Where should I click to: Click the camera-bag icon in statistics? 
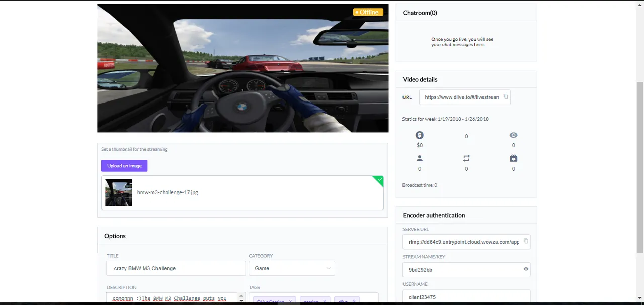(x=513, y=158)
